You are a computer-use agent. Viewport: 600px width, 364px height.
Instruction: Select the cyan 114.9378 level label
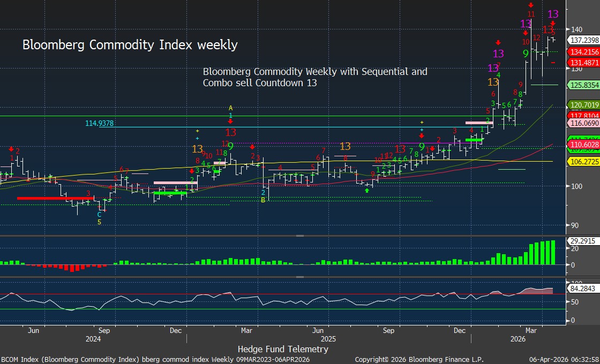[100, 124]
